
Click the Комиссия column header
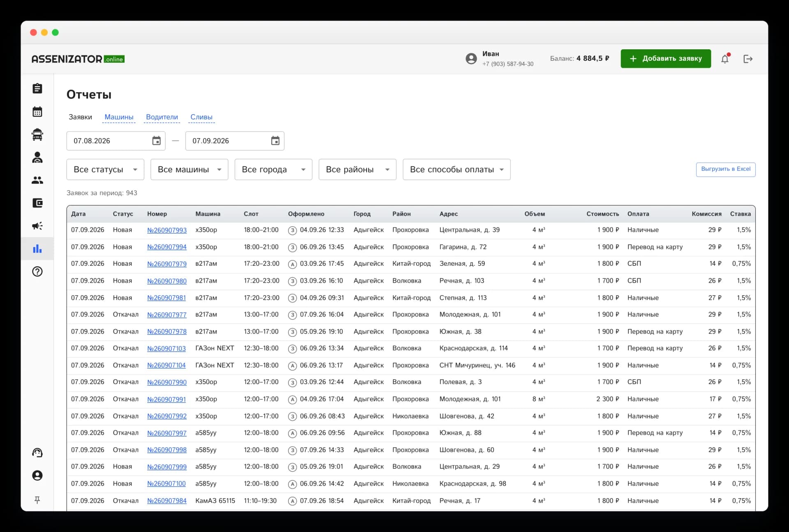click(706, 214)
